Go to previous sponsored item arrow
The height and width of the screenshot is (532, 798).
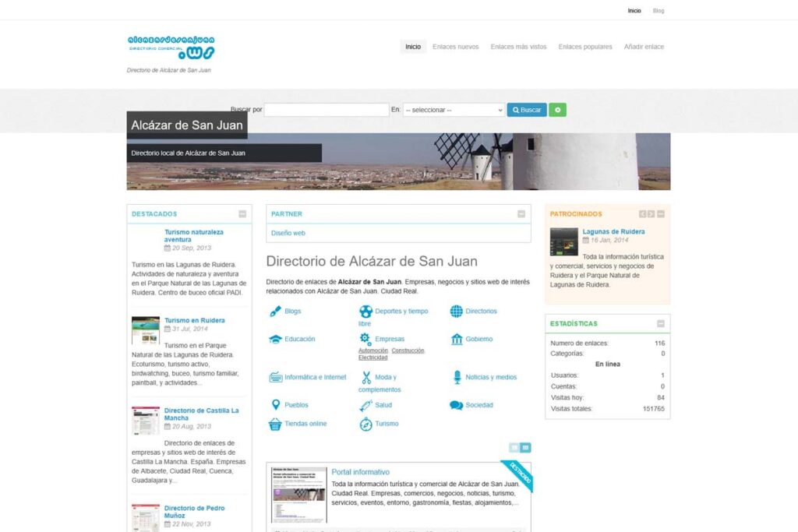[643, 214]
